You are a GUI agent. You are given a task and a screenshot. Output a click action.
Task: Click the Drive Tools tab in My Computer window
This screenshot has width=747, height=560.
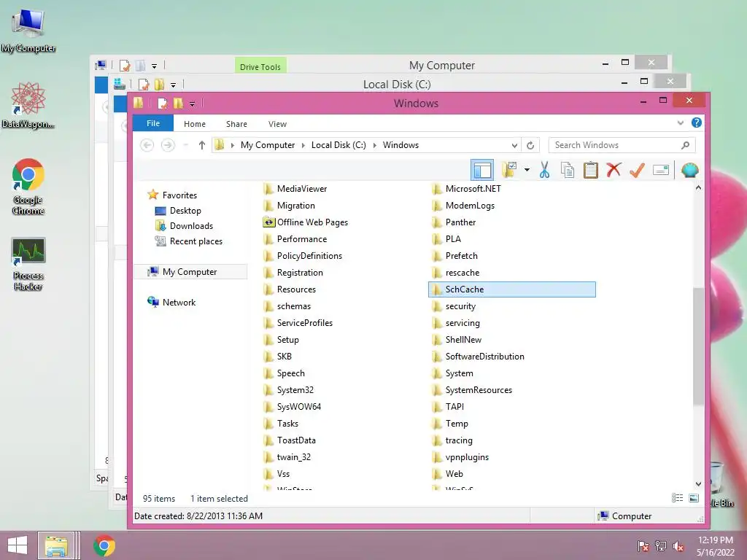pos(260,66)
